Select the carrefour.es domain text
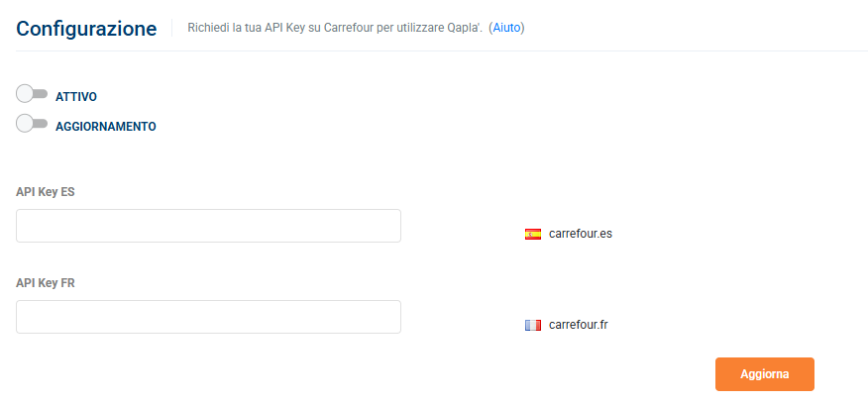 coord(581,234)
